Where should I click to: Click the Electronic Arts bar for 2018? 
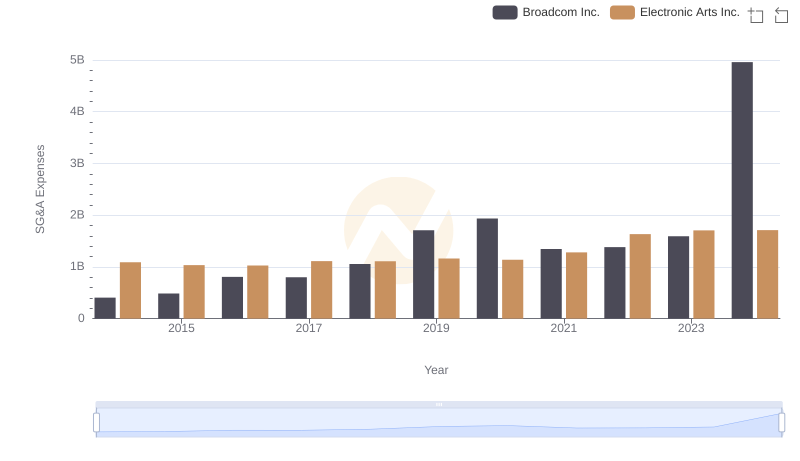click(x=385, y=290)
